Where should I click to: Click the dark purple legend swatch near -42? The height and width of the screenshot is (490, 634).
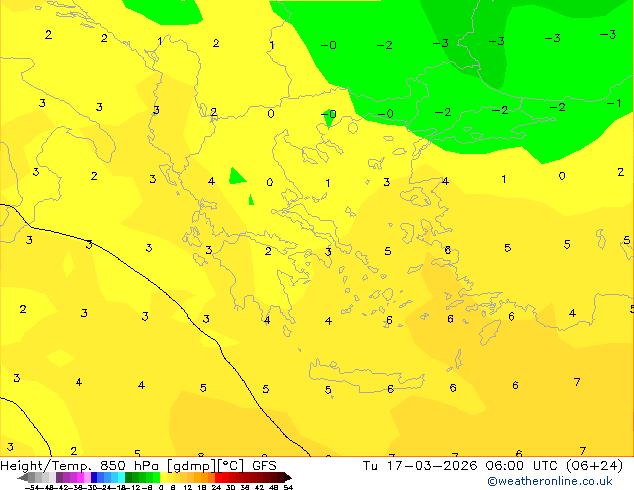60,477
